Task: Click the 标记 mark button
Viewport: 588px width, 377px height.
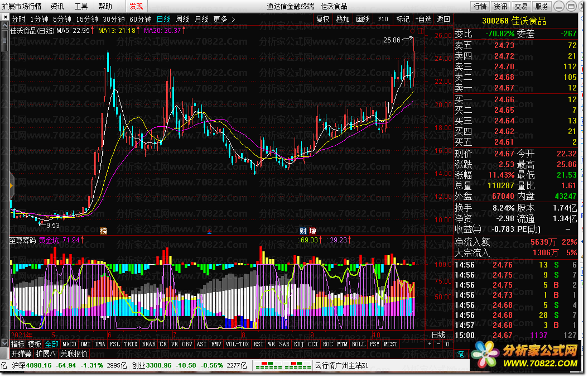Action: (x=403, y=19)
